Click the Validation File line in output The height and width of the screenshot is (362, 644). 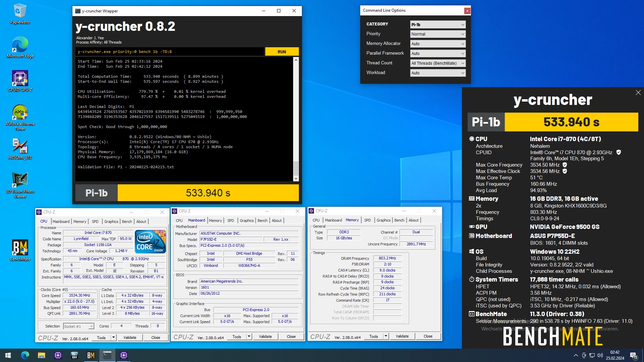[x=126, y=167]
